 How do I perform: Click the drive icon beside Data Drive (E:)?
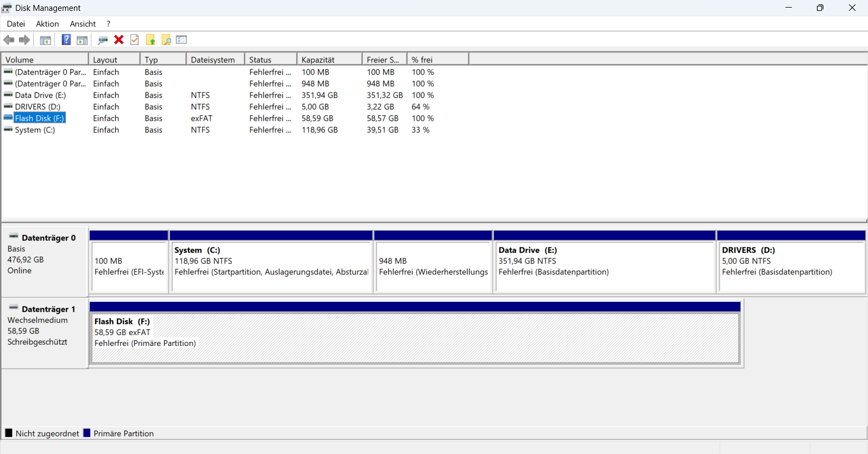pos(8,95)
